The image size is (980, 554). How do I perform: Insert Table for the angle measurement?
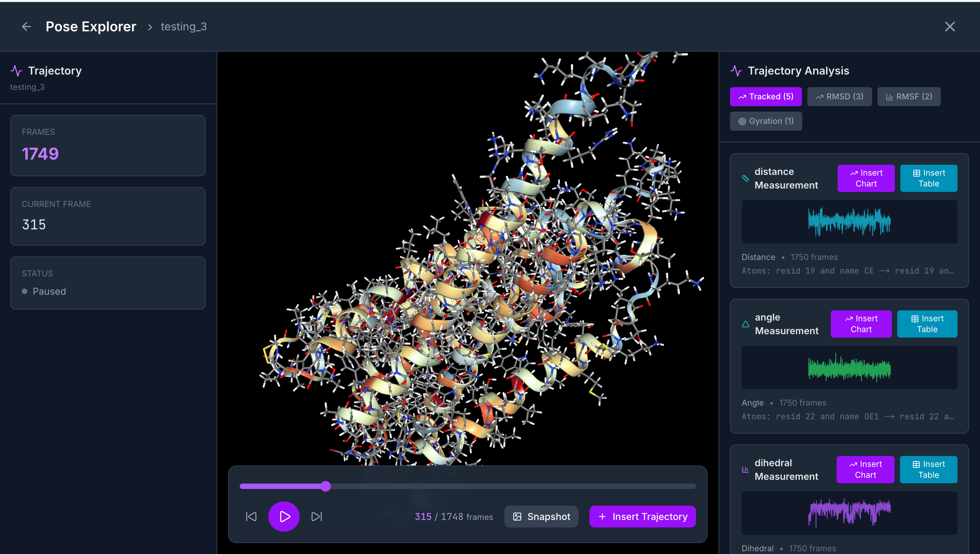pyautogui.click(x=927, y=324)
